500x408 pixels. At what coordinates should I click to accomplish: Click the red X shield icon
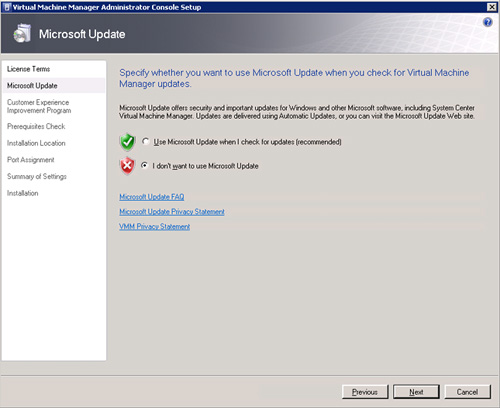coord(127,166)
